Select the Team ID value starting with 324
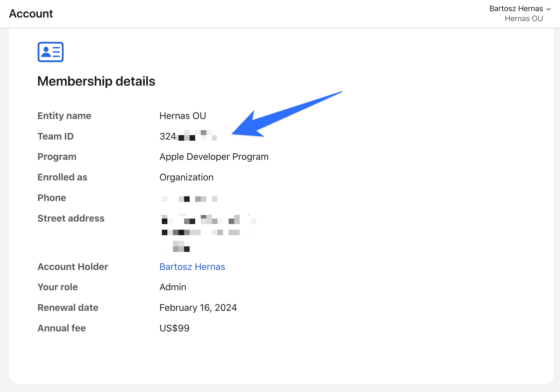The height and width of the screenshot is (392, 560). (x=188, y=136)
